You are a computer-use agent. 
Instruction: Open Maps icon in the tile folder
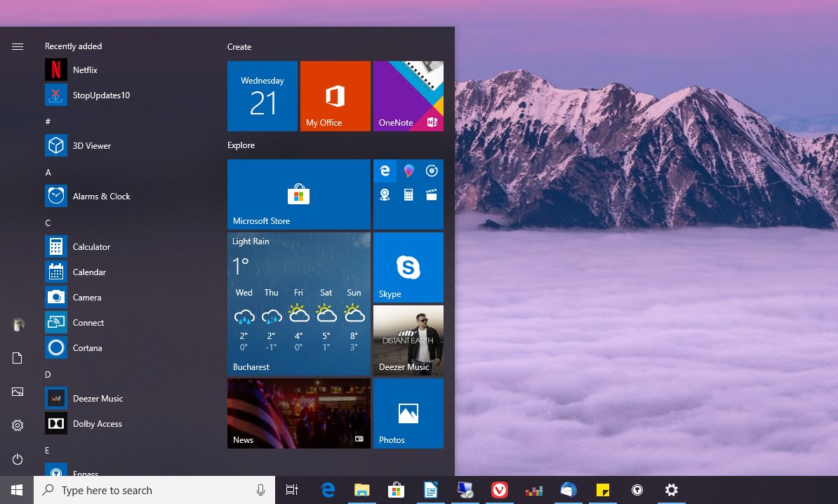coord(385,194)
